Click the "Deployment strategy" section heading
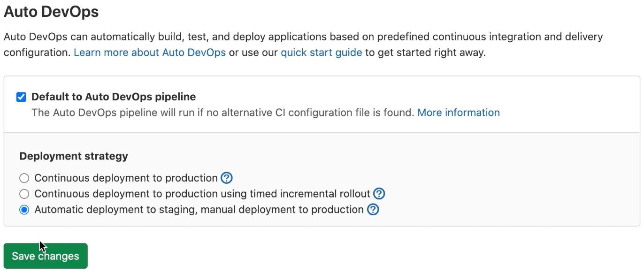 [x=73, y=156]
